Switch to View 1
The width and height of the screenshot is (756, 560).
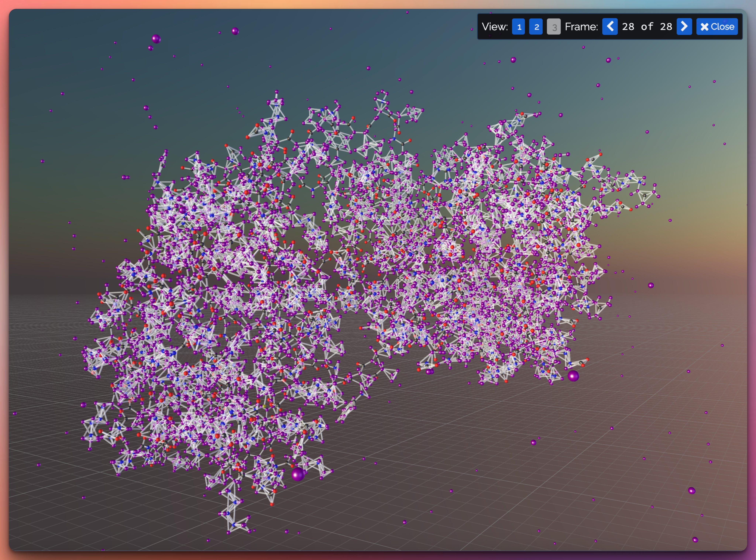click(x=518, y=26)
